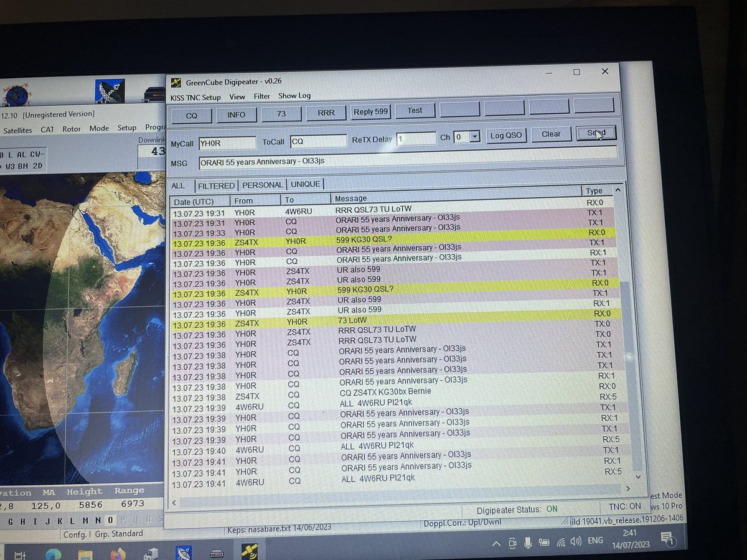This screenshot has height=560, width=747.
Task: Open File Explorer from the taskbar
Action: pyautogui.click(x=85, y=554)
